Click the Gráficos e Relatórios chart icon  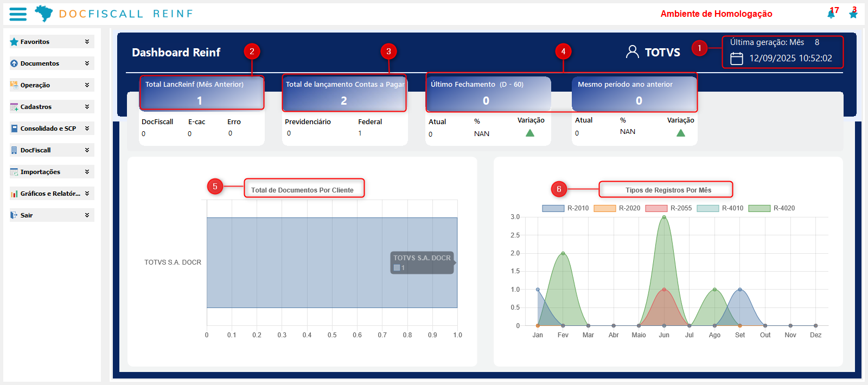[x=14, y=194]
